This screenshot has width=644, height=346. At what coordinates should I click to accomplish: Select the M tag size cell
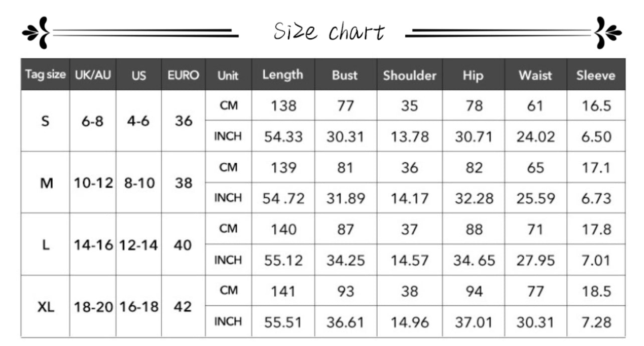[46, 183]
